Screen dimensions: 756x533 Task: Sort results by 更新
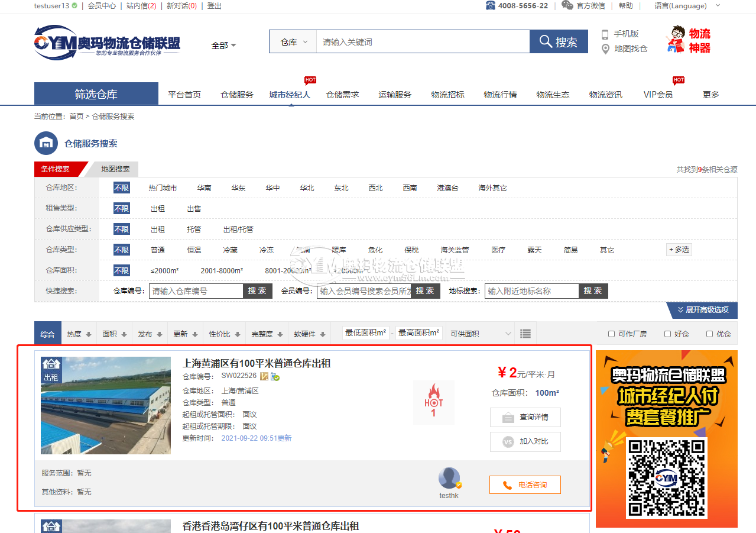[185, 334]
